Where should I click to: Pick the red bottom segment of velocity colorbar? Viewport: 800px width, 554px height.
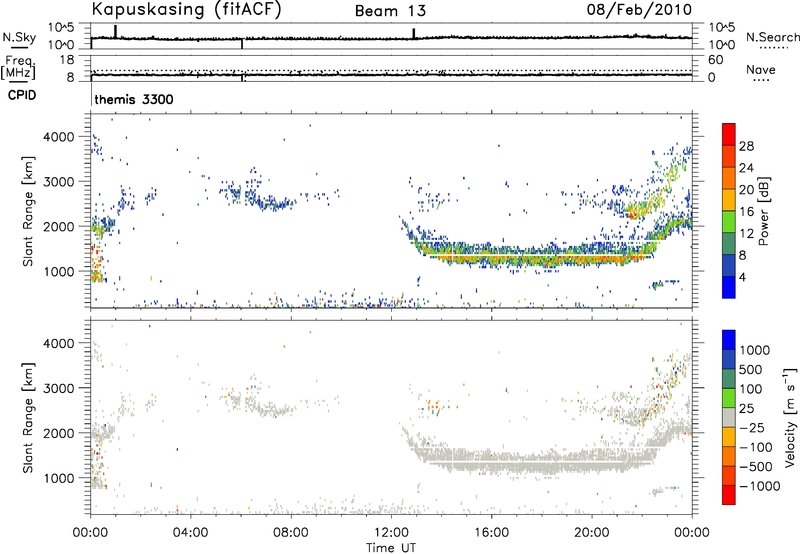click(729, 495)
